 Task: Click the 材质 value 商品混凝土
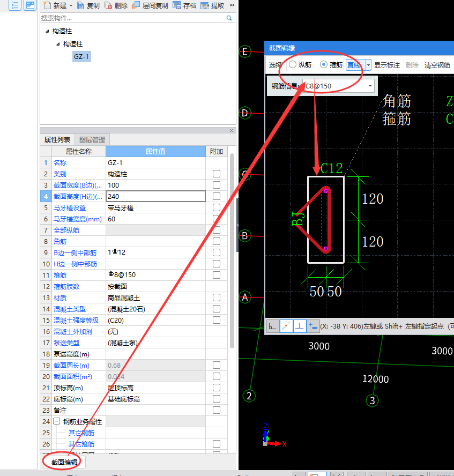[x=155, y=297]
